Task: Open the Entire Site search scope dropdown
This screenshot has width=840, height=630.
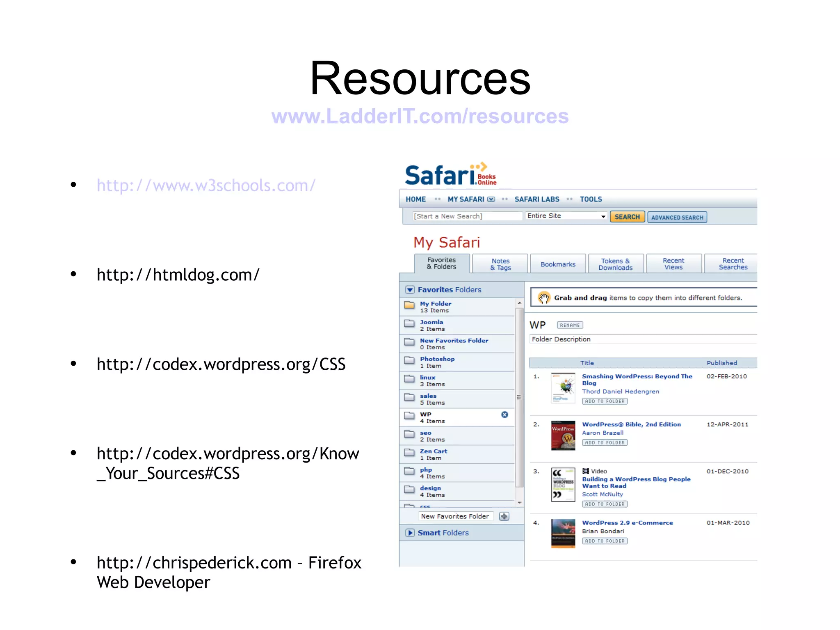Action: (566, 216)
